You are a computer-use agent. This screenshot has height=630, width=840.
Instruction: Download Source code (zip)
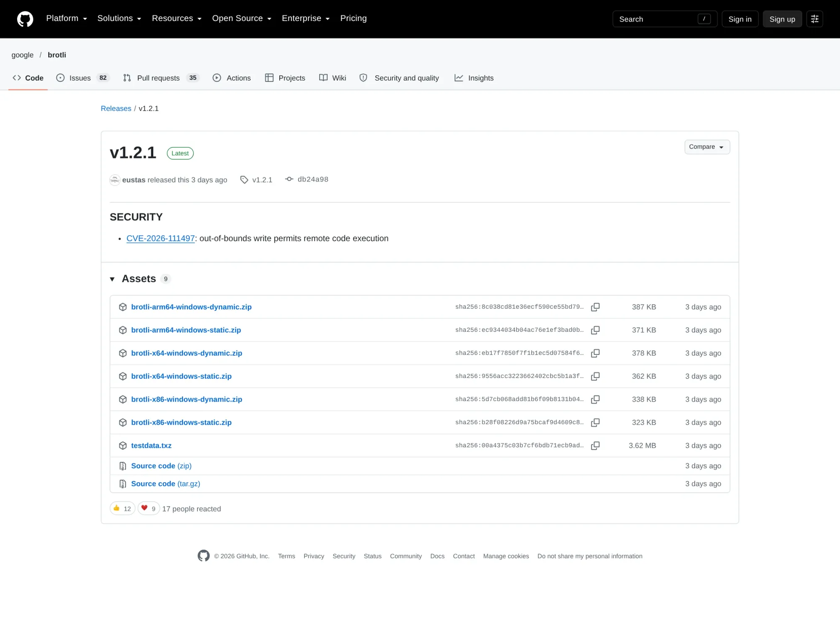[161, 466]
